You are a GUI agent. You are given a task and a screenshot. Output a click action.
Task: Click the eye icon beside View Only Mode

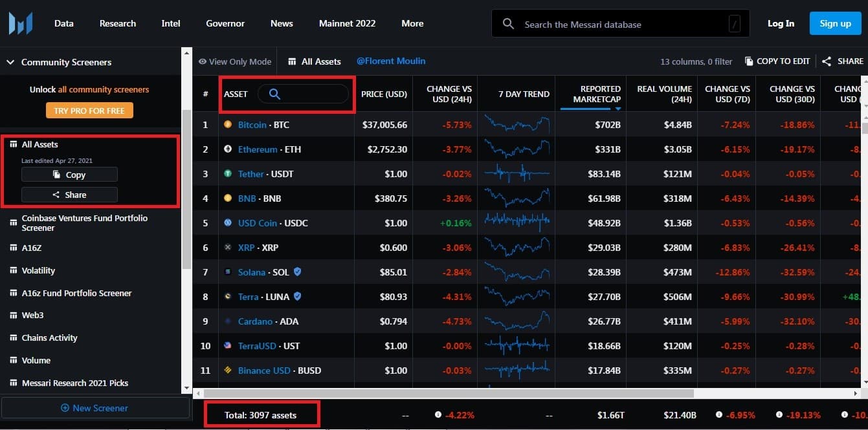click(x=203, y=61)
